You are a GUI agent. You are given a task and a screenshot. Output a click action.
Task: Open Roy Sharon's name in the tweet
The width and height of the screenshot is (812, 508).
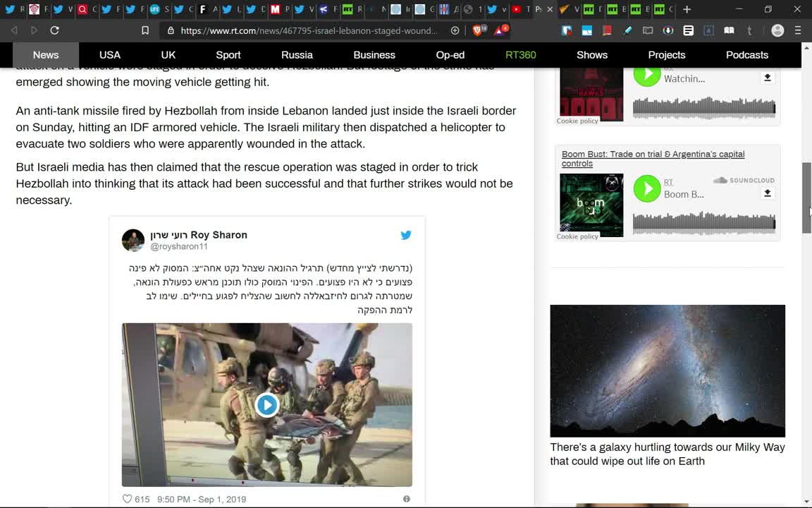point(199,235)
